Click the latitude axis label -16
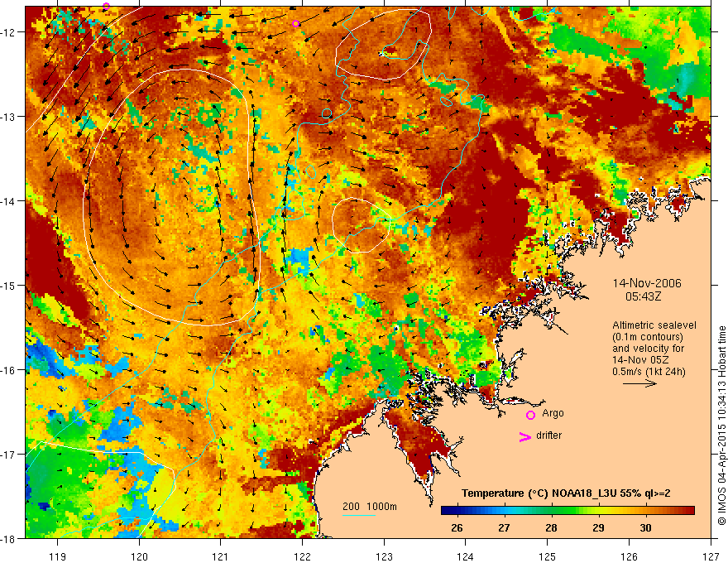Image resolution: width=728 pixels, height=563 pixels. pyautogui.click(x=8, y=370)
